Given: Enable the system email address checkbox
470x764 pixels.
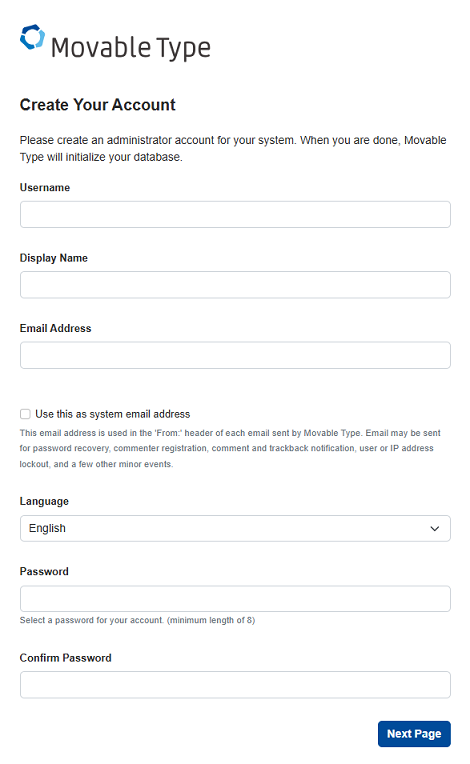Looking at the screenshot, I should pyautogui.click(x=25, y=414).
